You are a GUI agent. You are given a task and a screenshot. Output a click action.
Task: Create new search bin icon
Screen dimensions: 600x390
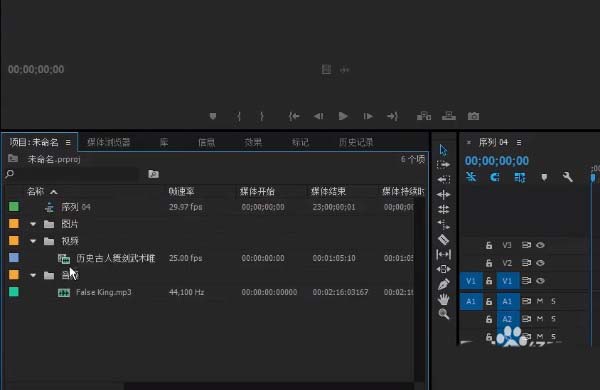[153, 174]
